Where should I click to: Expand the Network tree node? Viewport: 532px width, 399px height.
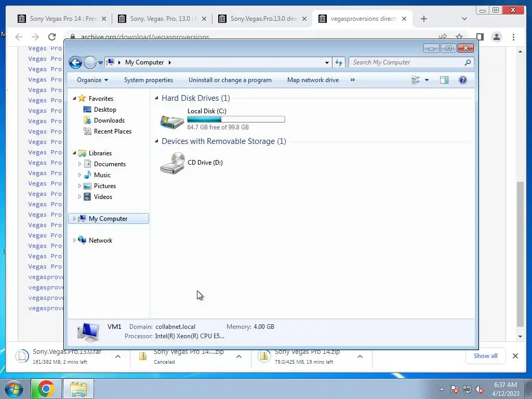[74, 240]
